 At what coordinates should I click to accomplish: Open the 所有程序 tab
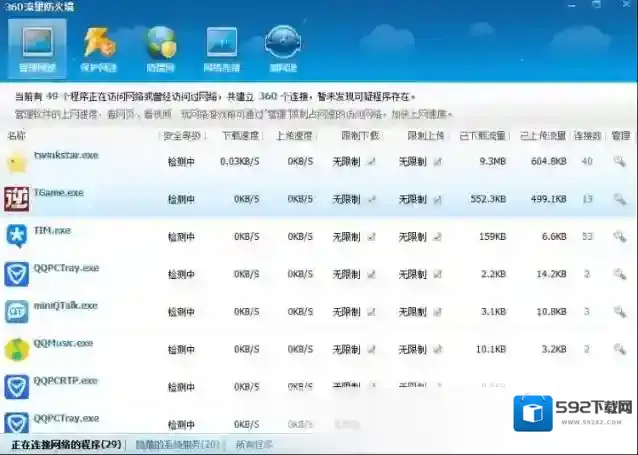[254, 444]
